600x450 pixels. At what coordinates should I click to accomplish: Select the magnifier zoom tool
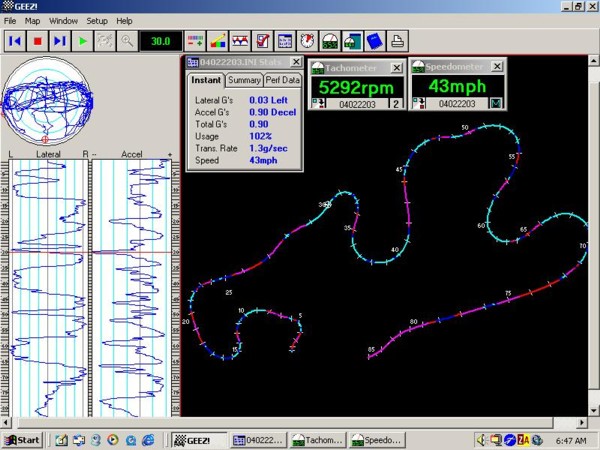pos(127,41)
